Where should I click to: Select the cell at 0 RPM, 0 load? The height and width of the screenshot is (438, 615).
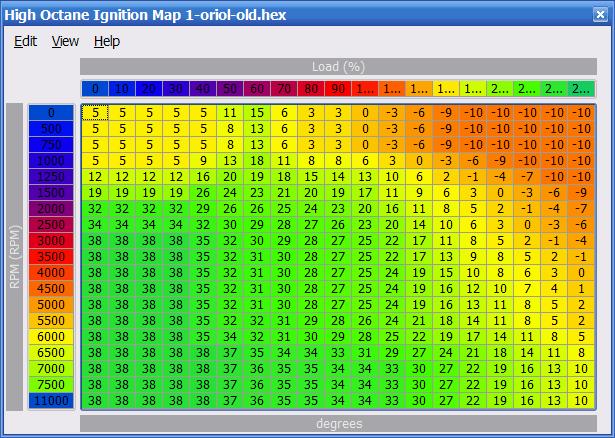tap(95, 113)
